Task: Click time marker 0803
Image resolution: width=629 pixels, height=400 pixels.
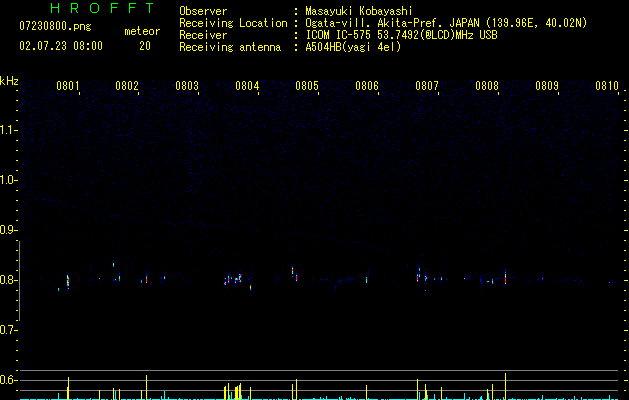Action: [x=187, y=86]
